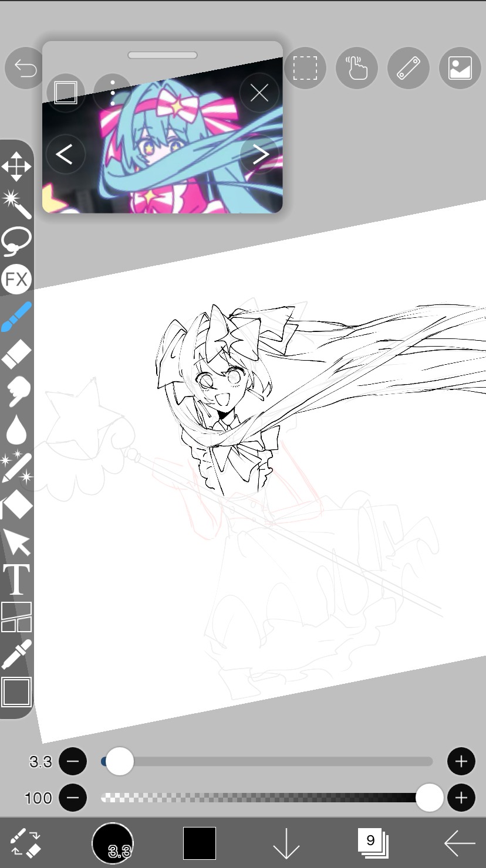Open the selection area dashed-square menu
Image resolution: width=486 pixels, height=868 pixels.
point(305,68)
